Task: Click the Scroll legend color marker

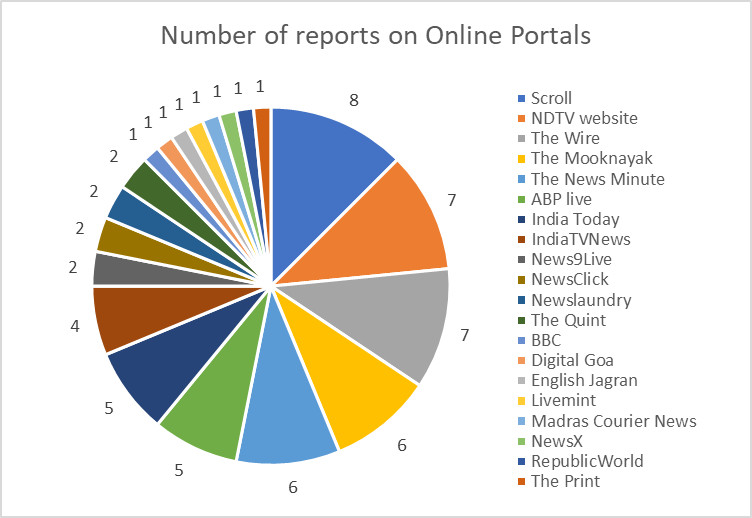Action: click(521, 98)
